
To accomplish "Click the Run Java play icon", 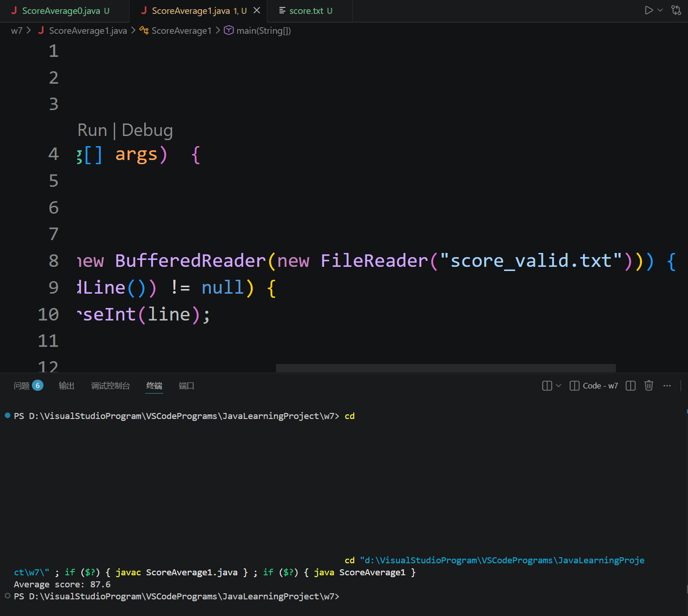I will pos(649,10).
